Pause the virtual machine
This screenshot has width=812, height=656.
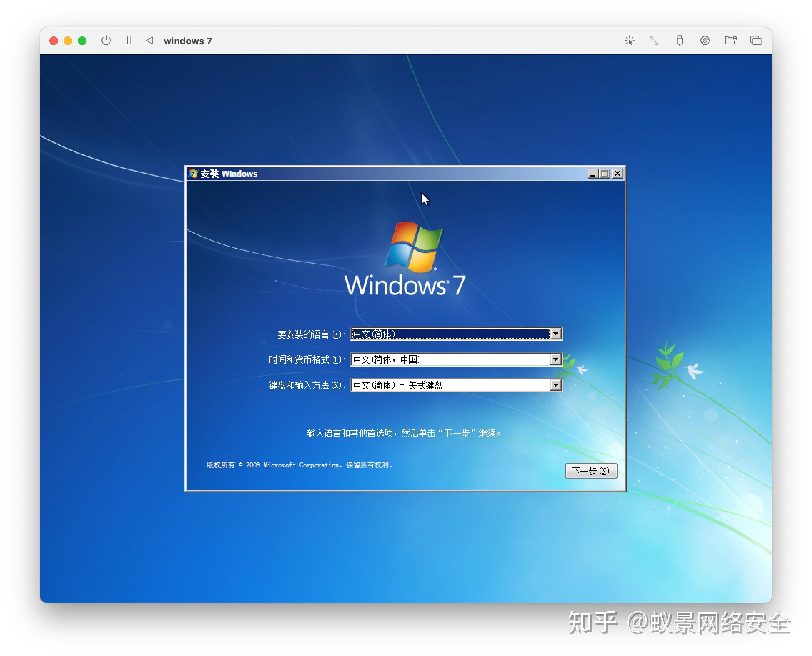129,40
